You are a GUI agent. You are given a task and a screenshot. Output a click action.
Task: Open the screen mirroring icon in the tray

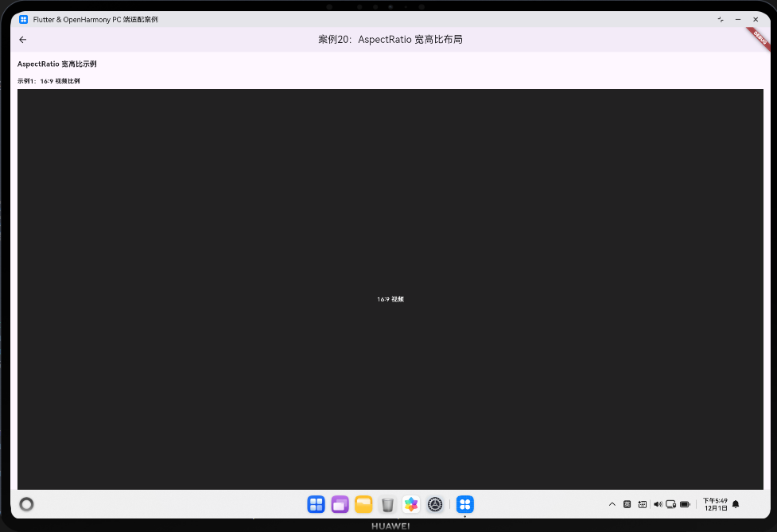pos(670,504)
